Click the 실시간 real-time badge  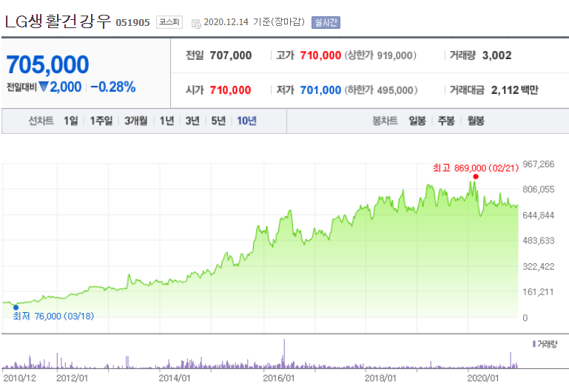pyautogui.click(x=326, y=22)
